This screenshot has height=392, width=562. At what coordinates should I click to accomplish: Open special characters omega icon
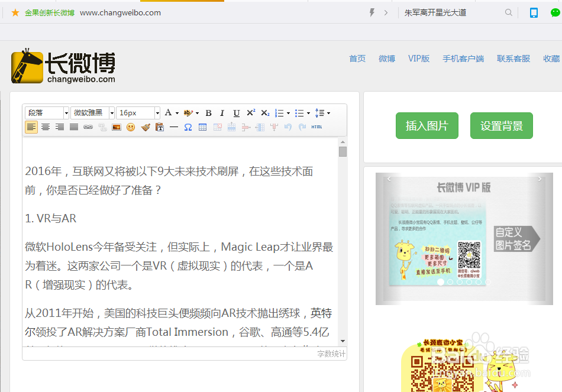click(x=188, y=127)
